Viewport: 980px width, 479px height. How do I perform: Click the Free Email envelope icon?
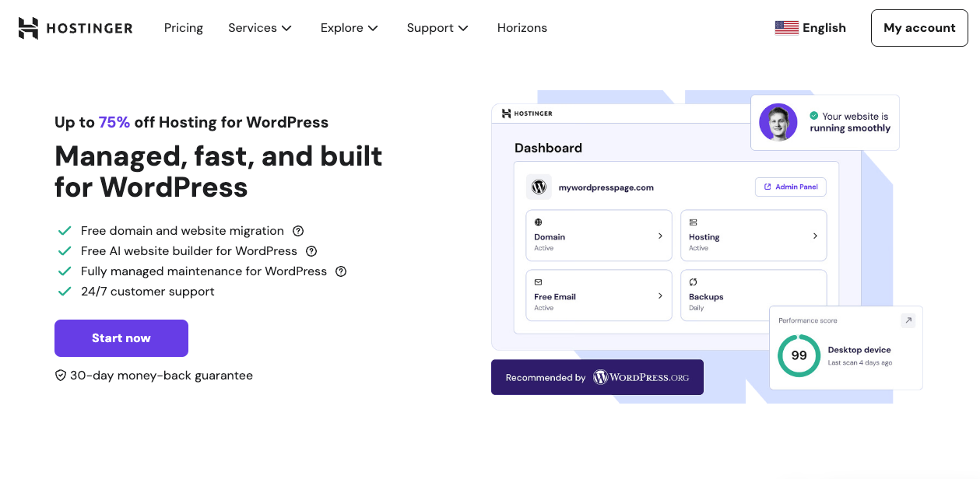pyautogui.click(x=536, y=281)
